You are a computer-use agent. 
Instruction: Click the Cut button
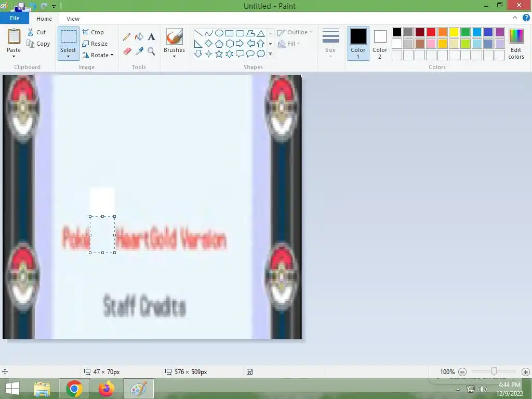tap(37, 32)
